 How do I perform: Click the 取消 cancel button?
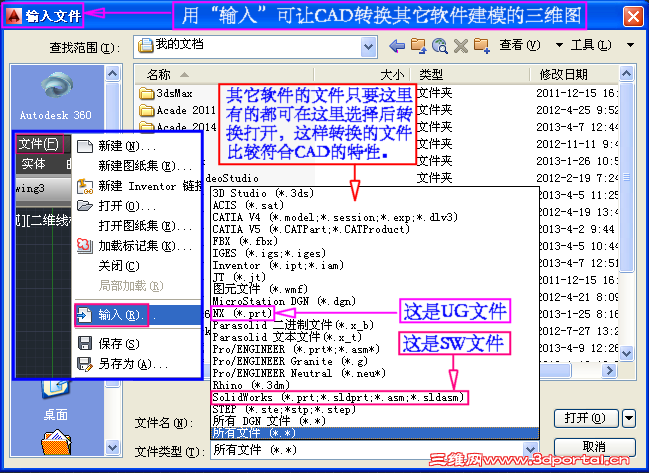point(595,447)
